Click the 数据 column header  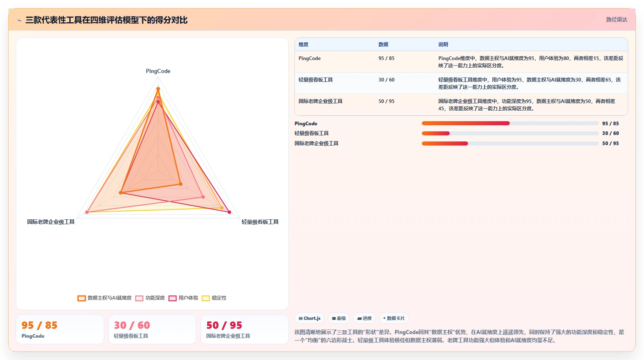coord(383,45)
